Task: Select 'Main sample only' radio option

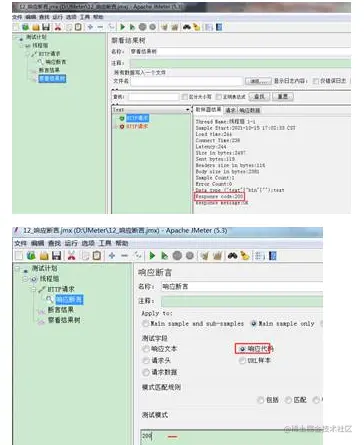Action: 283,323
